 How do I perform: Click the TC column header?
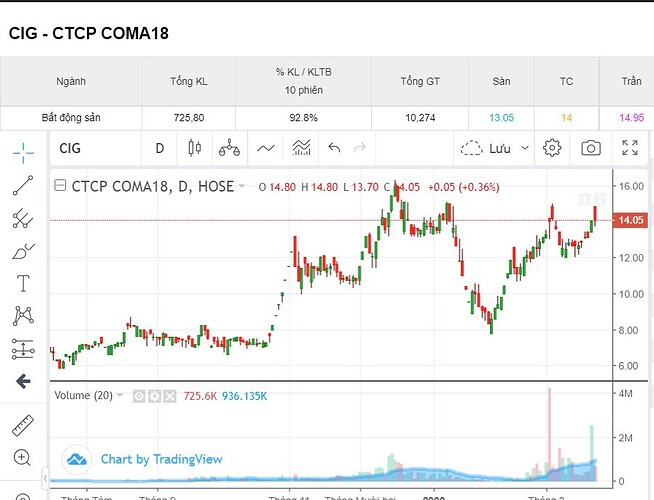(x=566, y=81)
